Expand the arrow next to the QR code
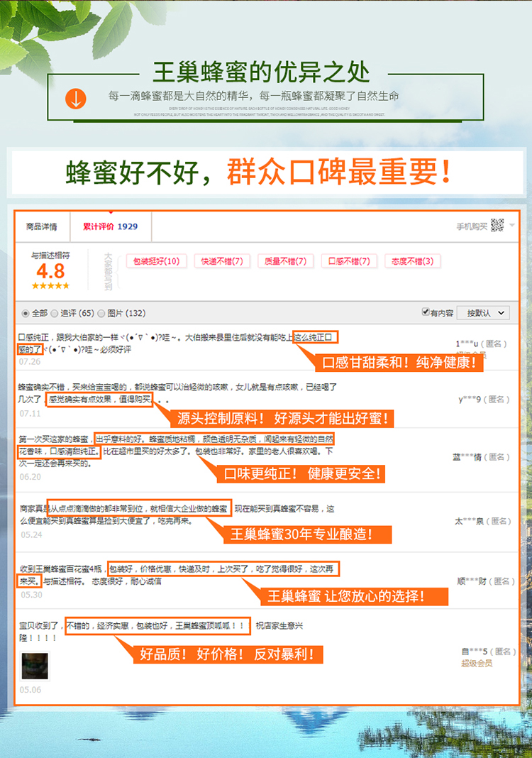Image resolution: width=532 pixels, height=758 pixels. (x=512, y=226)
